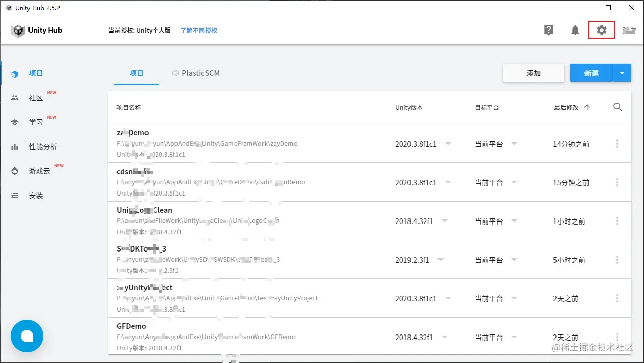Expand target platform dropdown for the 1小时之前 project
644x363 pixels.
[514, 220]
